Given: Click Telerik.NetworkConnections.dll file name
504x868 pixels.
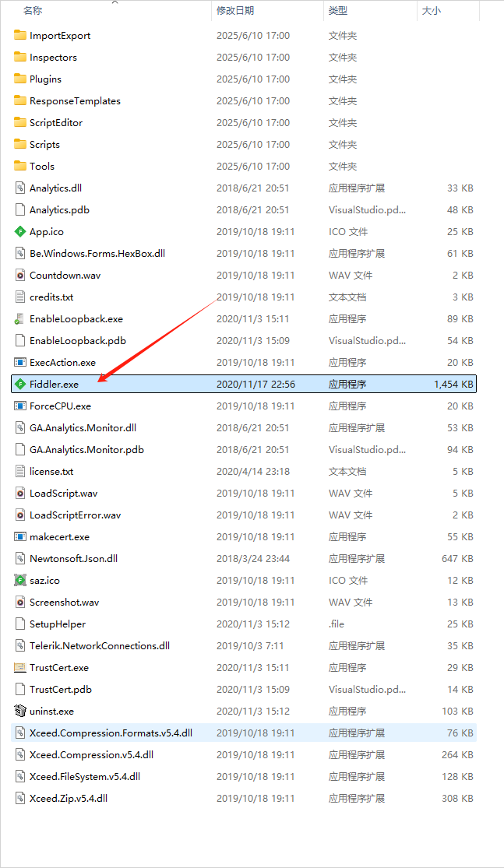Looking at the screenshot, I should (x=100, y=646).
